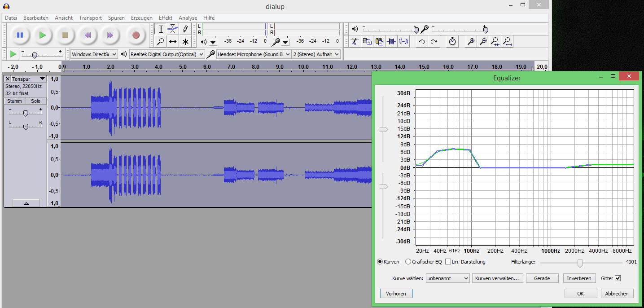The height and width of the screenshot is (308, 644).
Task: Mute the track with Stumm button
Action: (x=14, y=101)
